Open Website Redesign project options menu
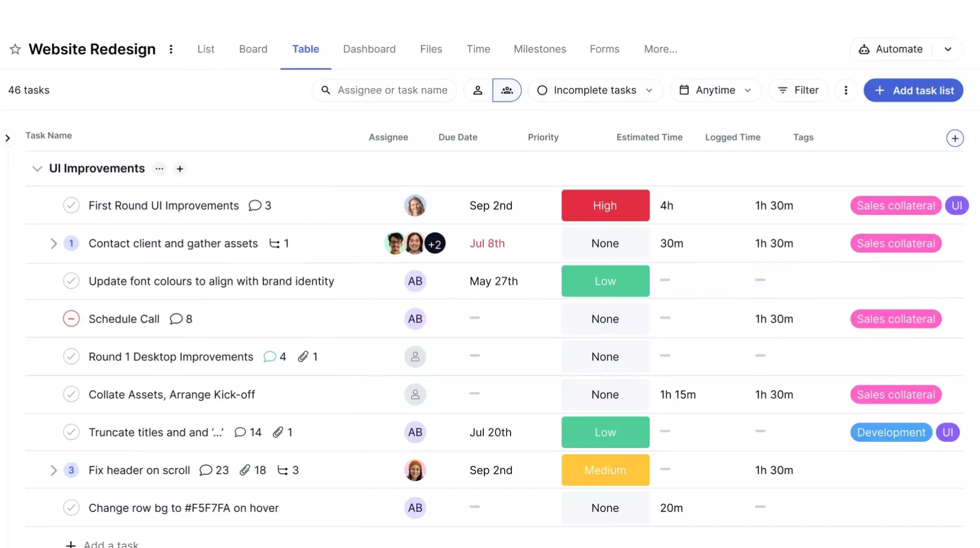 click(171, 49)
